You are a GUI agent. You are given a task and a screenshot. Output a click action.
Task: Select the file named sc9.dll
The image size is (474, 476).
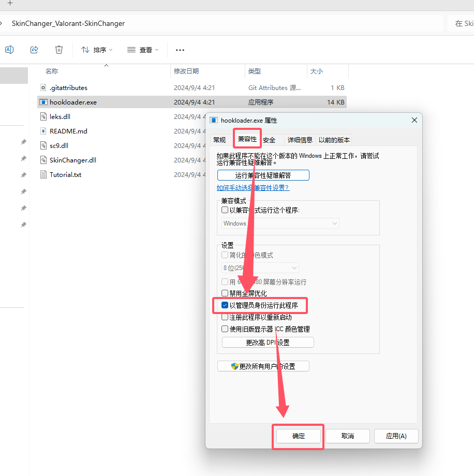59,146
